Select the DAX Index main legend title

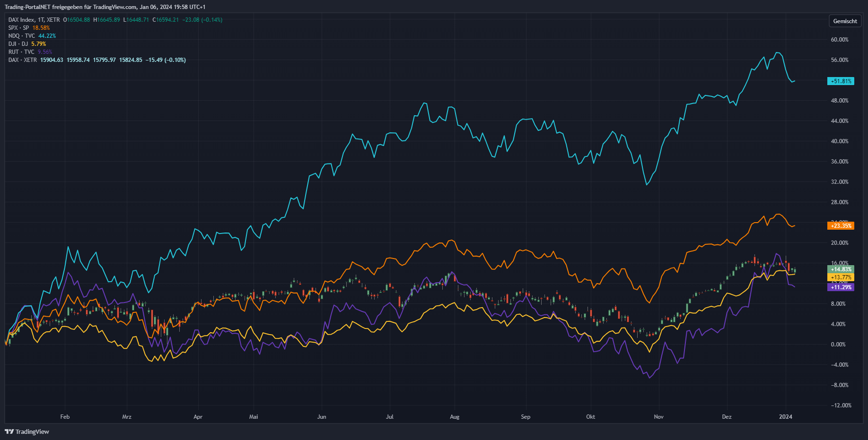point(34,20)
